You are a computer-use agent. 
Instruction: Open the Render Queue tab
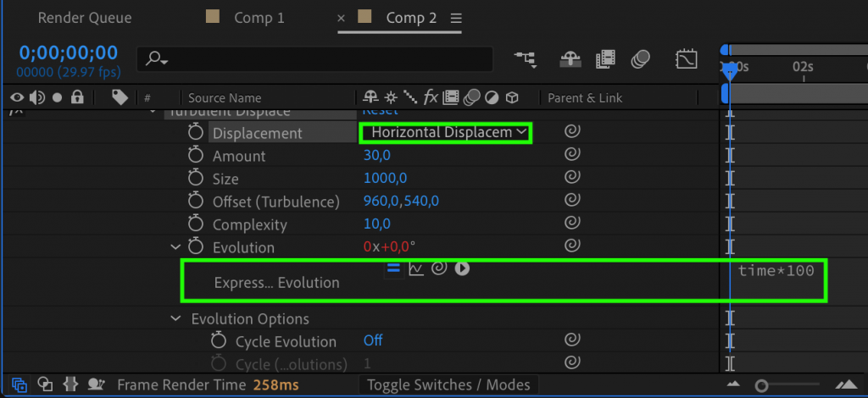84,18
